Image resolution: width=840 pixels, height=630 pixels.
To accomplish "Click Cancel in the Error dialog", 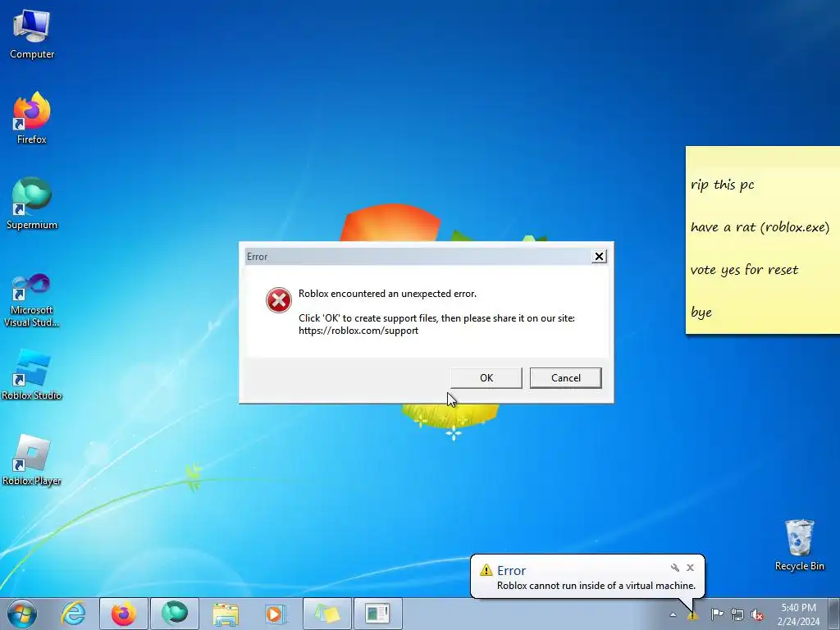I will click(x=566, y=377).
